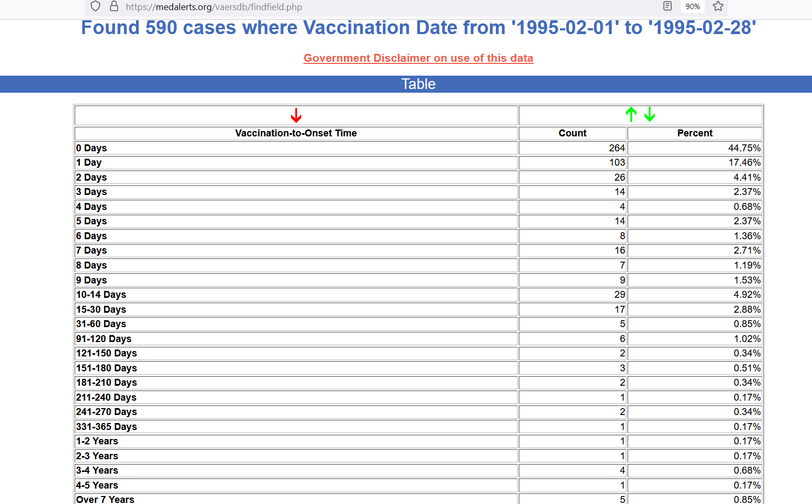Screen dimensions: 812x504
Task: Click the count value 16
Action: (x=620, y=250)
